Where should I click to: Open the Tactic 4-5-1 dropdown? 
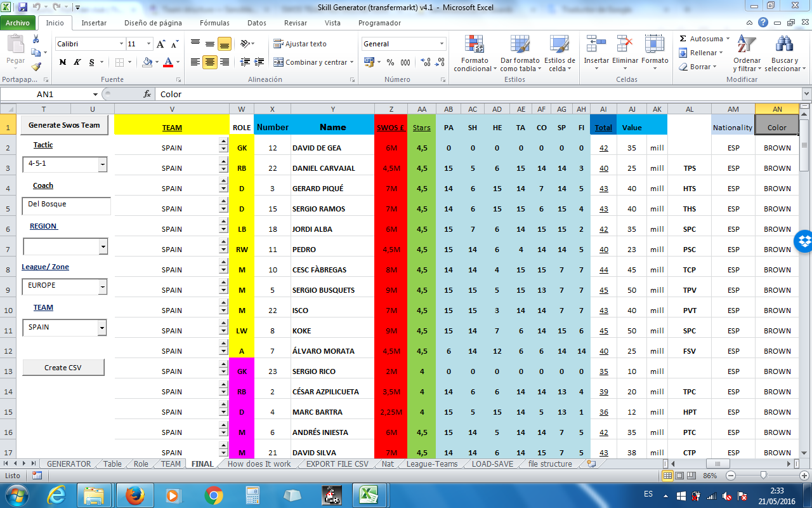click(103, 164)
